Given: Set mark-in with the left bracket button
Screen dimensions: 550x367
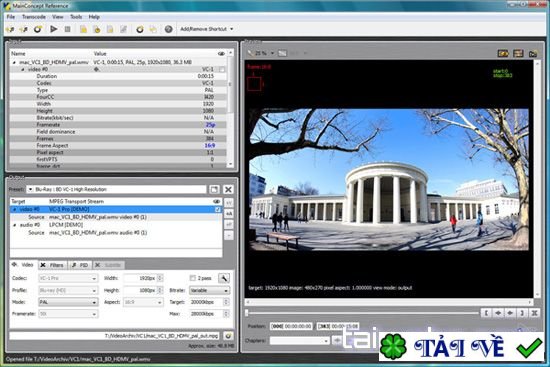Looking at the screenshot, I should pos(486,313).
